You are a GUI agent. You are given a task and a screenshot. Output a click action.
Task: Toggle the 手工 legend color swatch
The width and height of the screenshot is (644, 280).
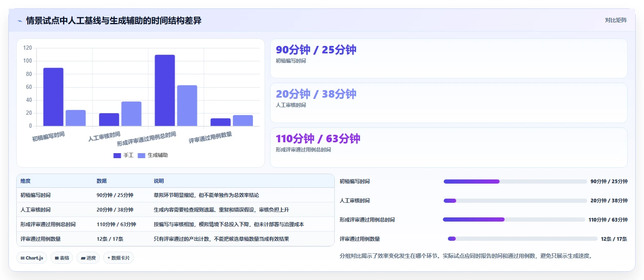coord(117,155)
